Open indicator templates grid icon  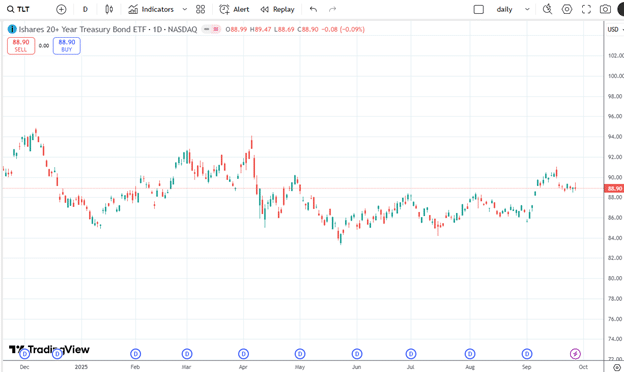coord(201,9)
